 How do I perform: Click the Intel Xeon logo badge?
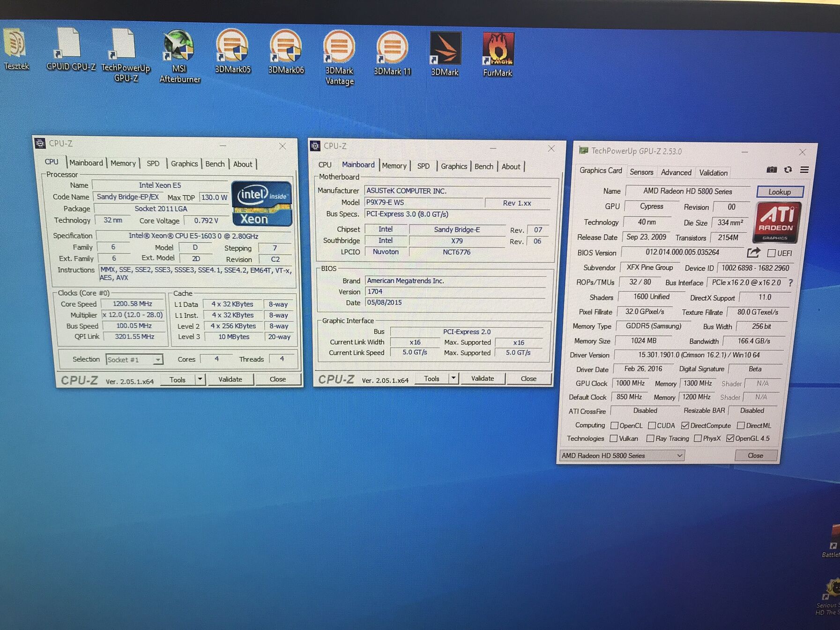(x=262, y=204)
